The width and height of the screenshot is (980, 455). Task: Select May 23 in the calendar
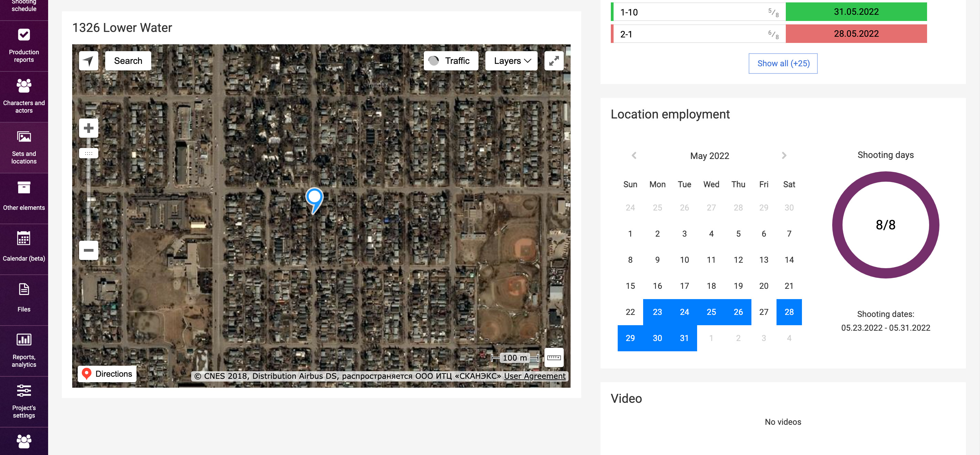pyautogui.click(x=657, y=312)
